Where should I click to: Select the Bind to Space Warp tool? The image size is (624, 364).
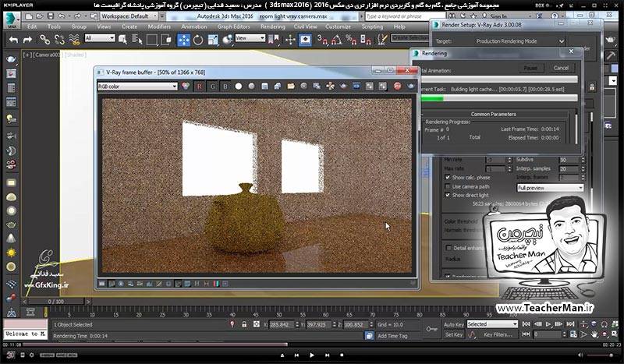point(74,40)
